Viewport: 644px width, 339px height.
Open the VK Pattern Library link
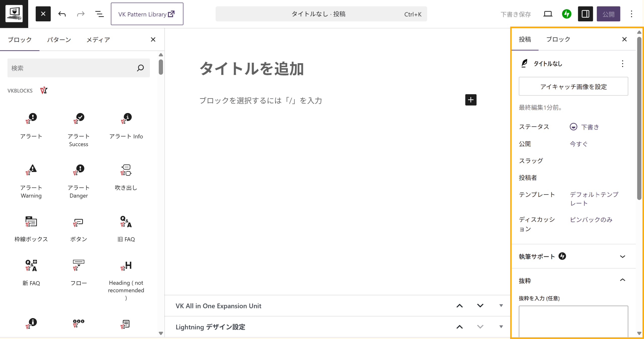(147, 14)
